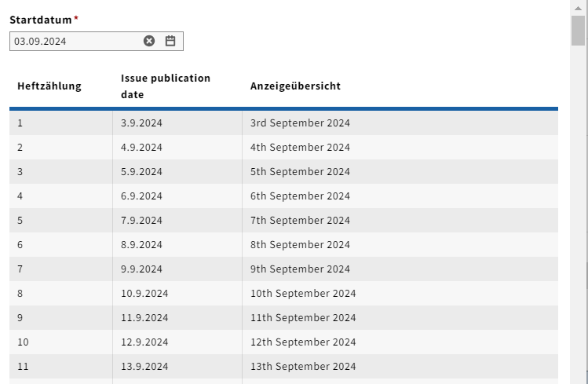The width and height of the screenshot is (588, 384).
Task: Click the Issue publication date header
Action: click(166, 86)
